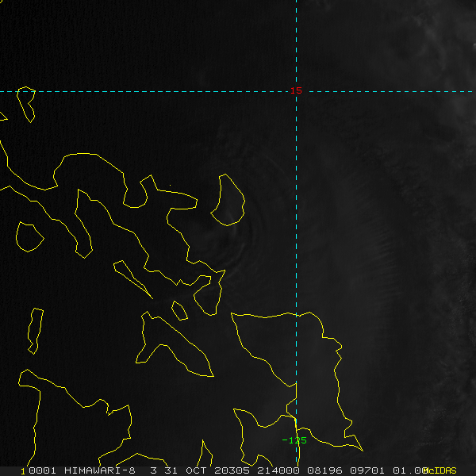Screen dimensions: 476x476
Task: Click the tiny oval island in map center-bottom
Action: coord(179,310)
